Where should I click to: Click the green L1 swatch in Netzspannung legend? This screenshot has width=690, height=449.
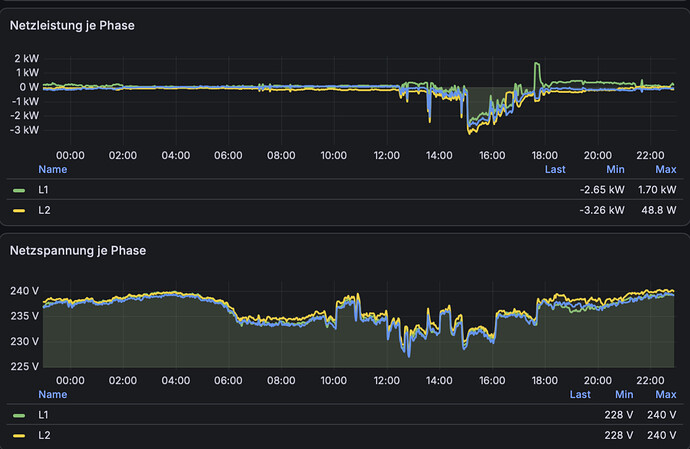coord(19,415)
